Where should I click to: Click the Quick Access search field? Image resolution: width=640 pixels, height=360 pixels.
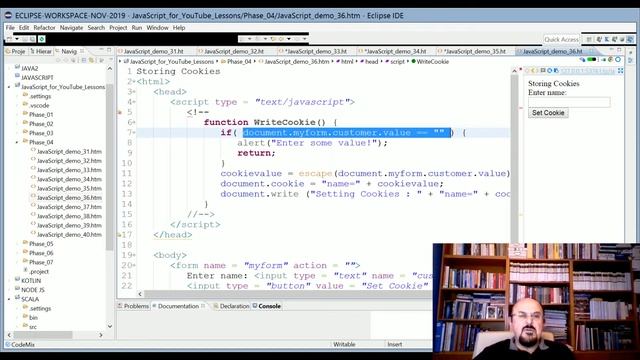(561, 39)
